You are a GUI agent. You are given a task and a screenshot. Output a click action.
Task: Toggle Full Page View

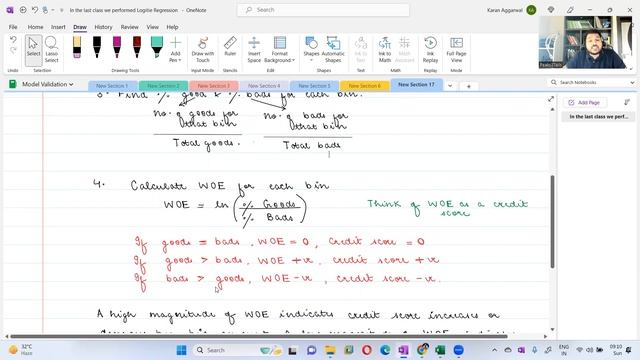tap(456, 49)
